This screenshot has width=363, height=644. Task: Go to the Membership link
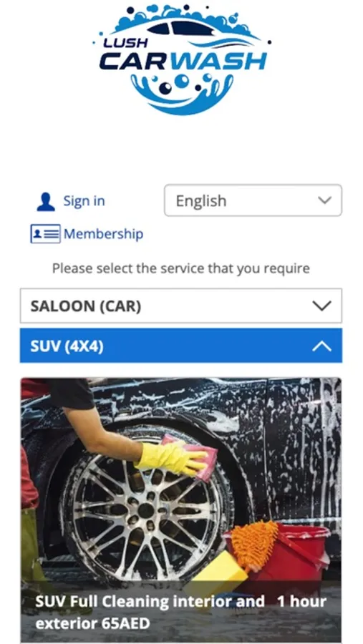pyautogui.click(x=103, y=234)
